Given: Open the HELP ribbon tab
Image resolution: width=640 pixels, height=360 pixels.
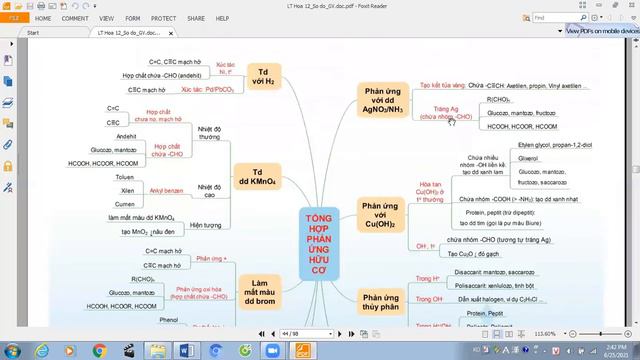Looking at the screenshot, I should pyautogui.click(x=222, y=18).
